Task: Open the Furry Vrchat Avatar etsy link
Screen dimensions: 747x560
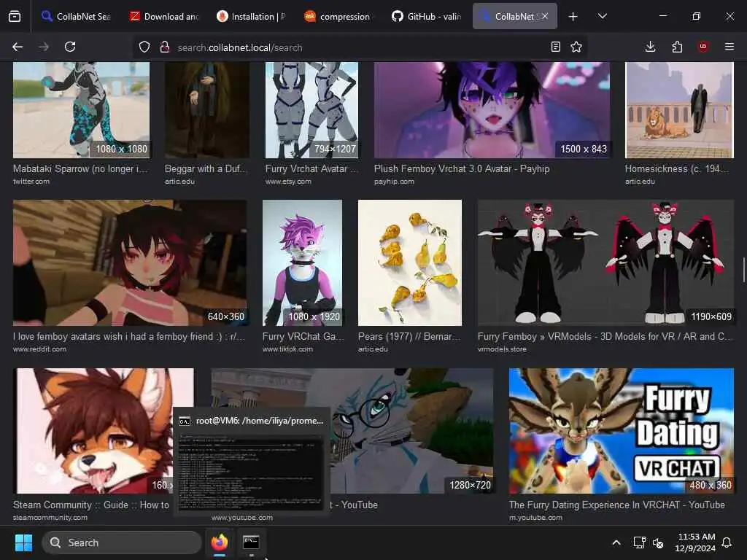Action: click(312, 168)
